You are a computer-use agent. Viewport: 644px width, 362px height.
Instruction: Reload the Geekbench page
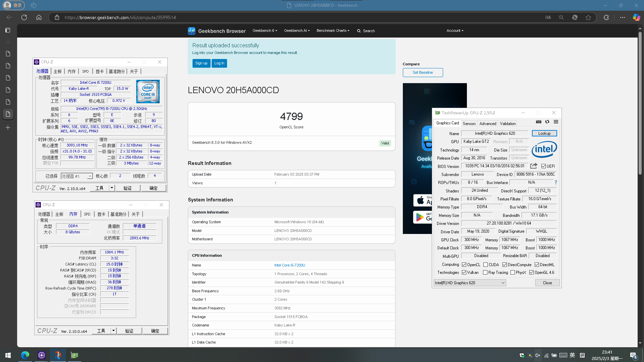pyautogui.click(x=24, y=17)
